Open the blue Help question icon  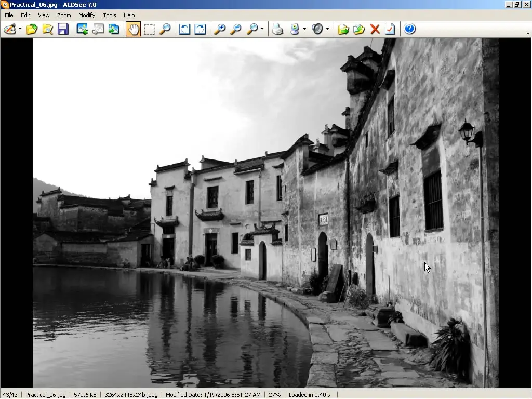tap(409, 29)
